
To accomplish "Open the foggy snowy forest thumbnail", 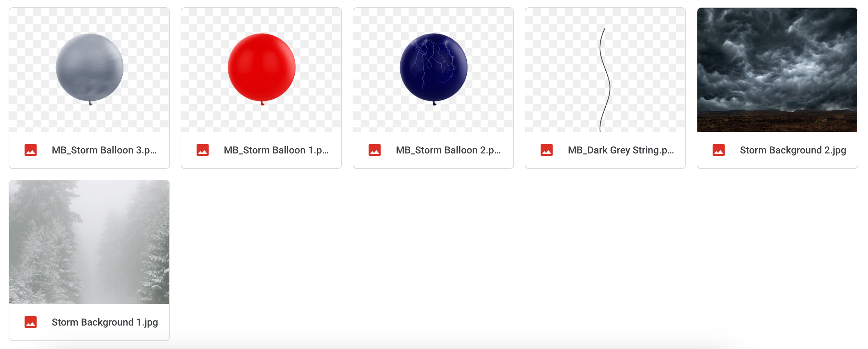I will (x=89, y=242).
